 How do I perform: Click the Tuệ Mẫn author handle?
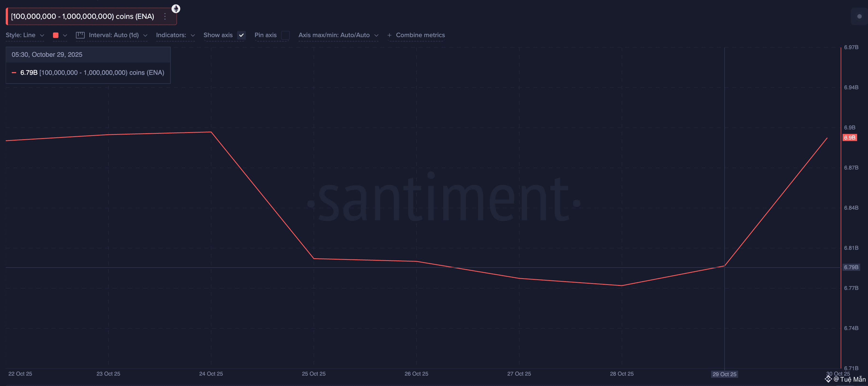coord(852,379)
